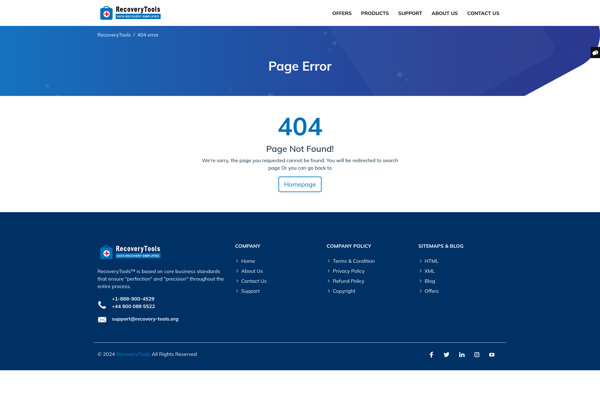Image resolution: width=600 pixels, height=394 pixels.
Task: Click the 404 error breadcrumb text
Action: [x=148, y=35]
